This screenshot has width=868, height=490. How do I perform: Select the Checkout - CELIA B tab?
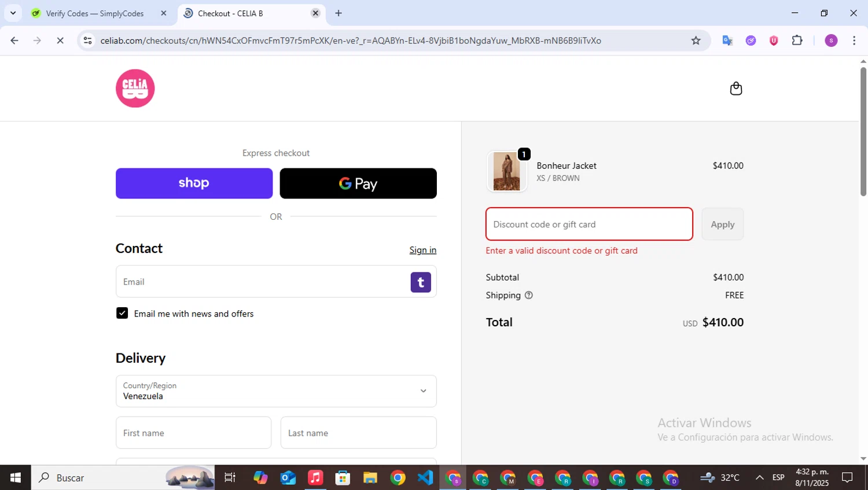pyautogui.click(x=252, y=13)
